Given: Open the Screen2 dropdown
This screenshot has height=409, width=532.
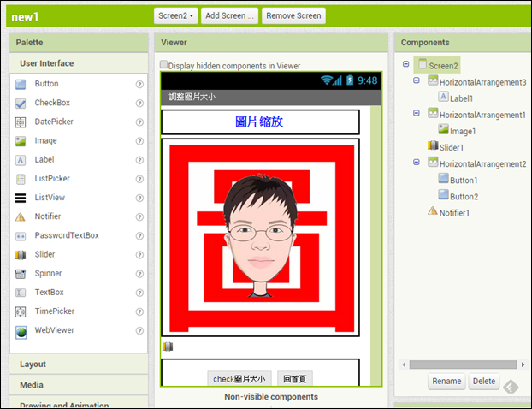Looking at the screenshot, I should click(x=175, y=16).
